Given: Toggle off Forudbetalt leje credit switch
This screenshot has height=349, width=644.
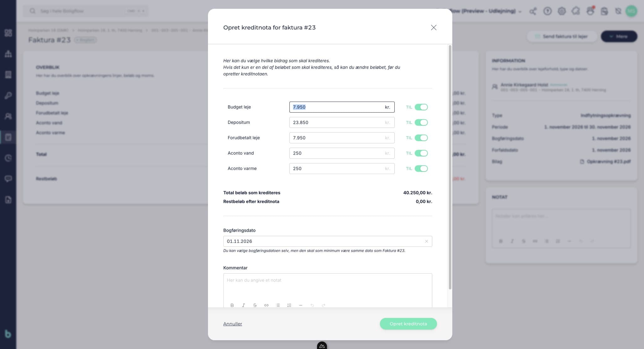Looking at the screenshot, I should point(421,138).
